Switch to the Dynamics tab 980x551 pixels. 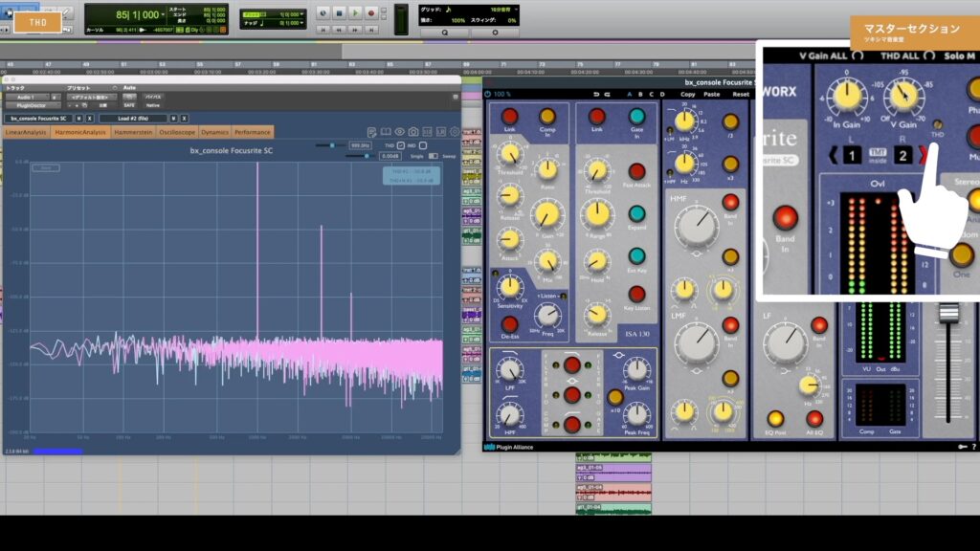click(215, 132)
